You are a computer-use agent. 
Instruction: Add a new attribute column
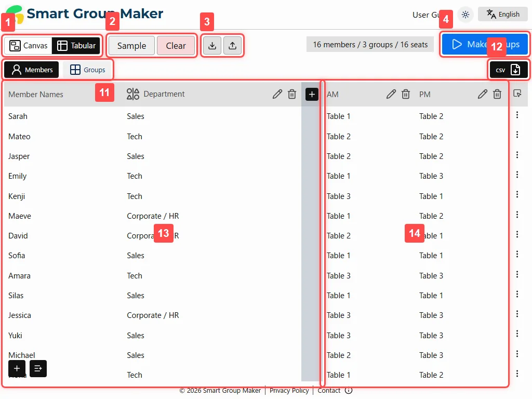[312, 95]
